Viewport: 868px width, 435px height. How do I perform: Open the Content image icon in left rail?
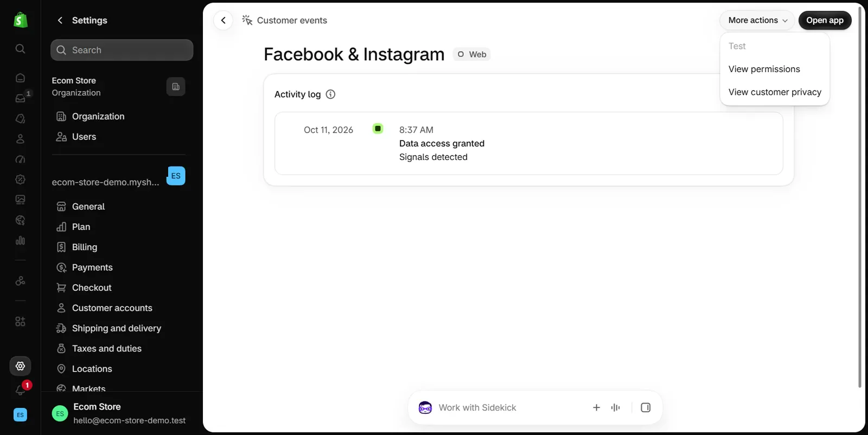(x=20, y=200)
